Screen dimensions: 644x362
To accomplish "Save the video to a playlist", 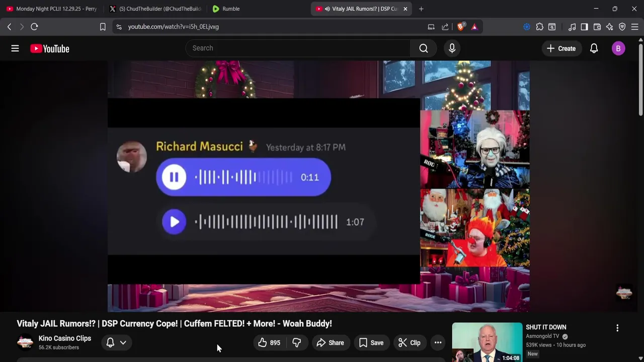I will pyautogui.click(x=371, y=343).
